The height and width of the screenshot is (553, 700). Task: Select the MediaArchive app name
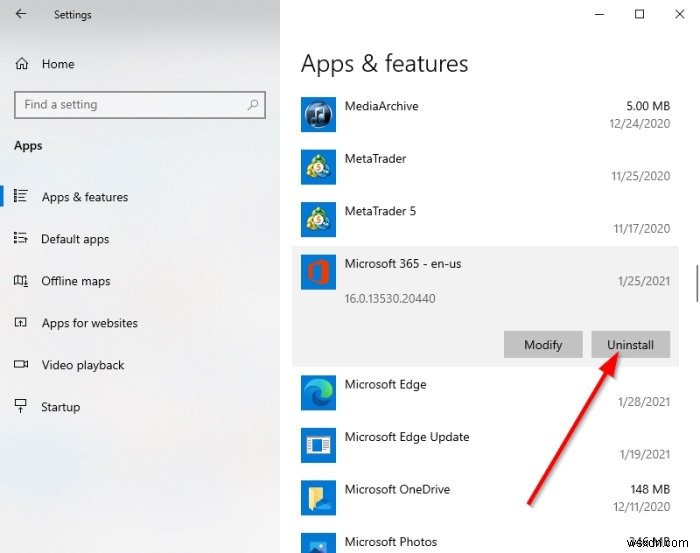click(381, 106)
